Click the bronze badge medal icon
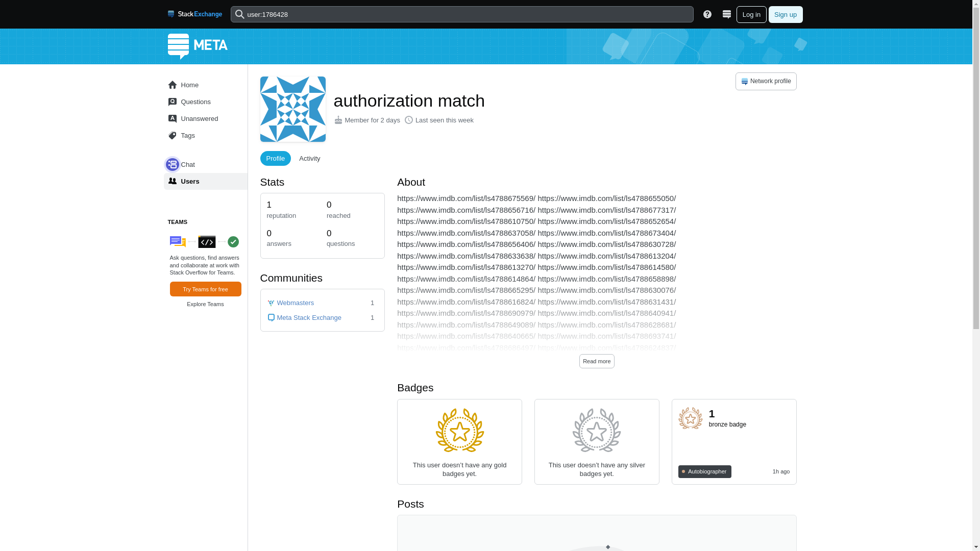The width and height of the screenshot is (980, 551). (x=690, y=418)
